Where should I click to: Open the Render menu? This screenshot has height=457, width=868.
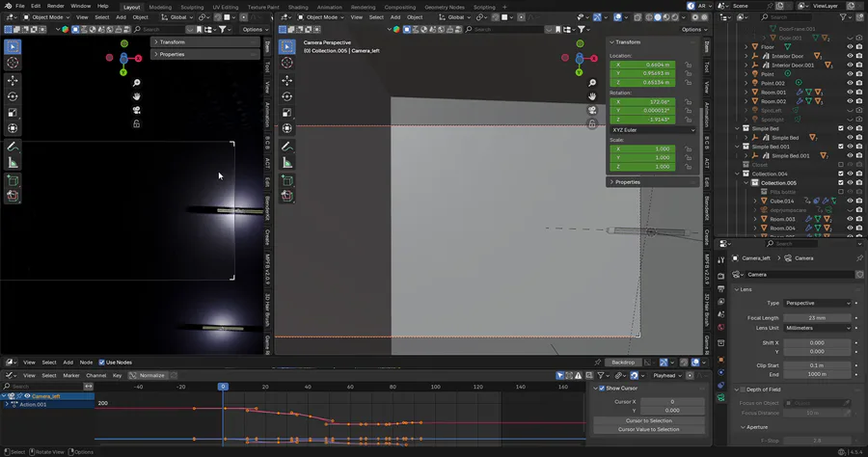point(56,7)
